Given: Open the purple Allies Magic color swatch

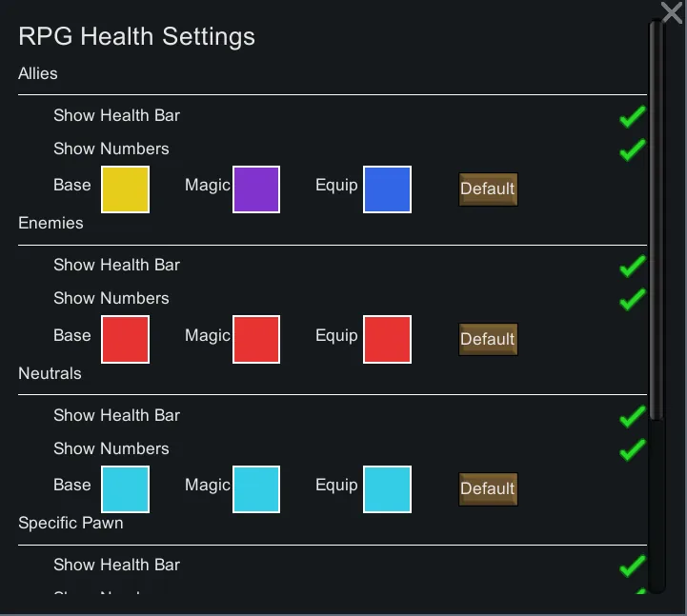Looking at the screenshot, I should pos(256,189).
